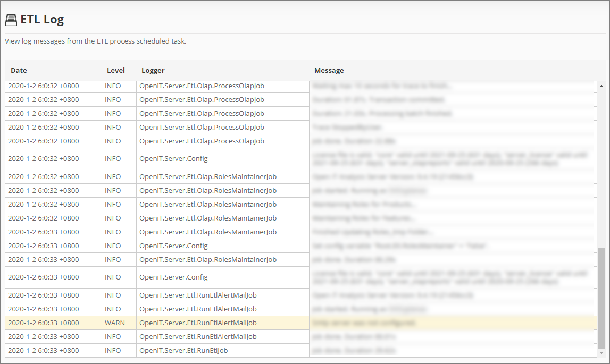
Task: Select the Logger column header
Action: (153, 70)
